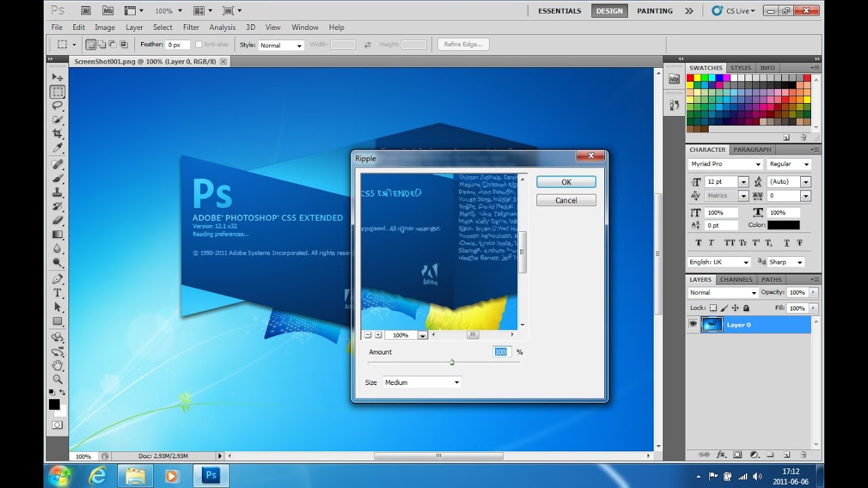
Task: Select the Dodge tool
Action: [x=58, y=263]
